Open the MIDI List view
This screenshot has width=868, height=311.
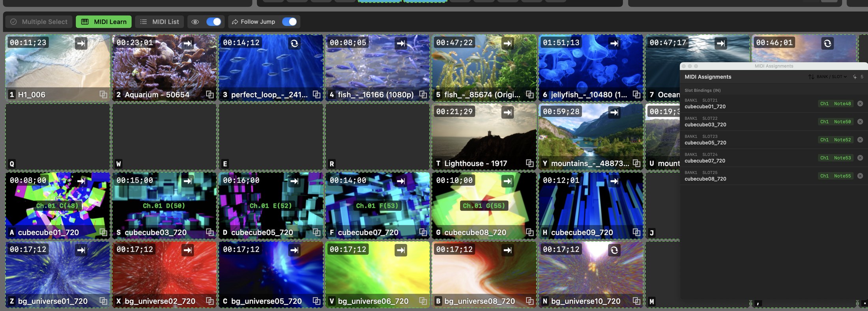click(159, 22)
